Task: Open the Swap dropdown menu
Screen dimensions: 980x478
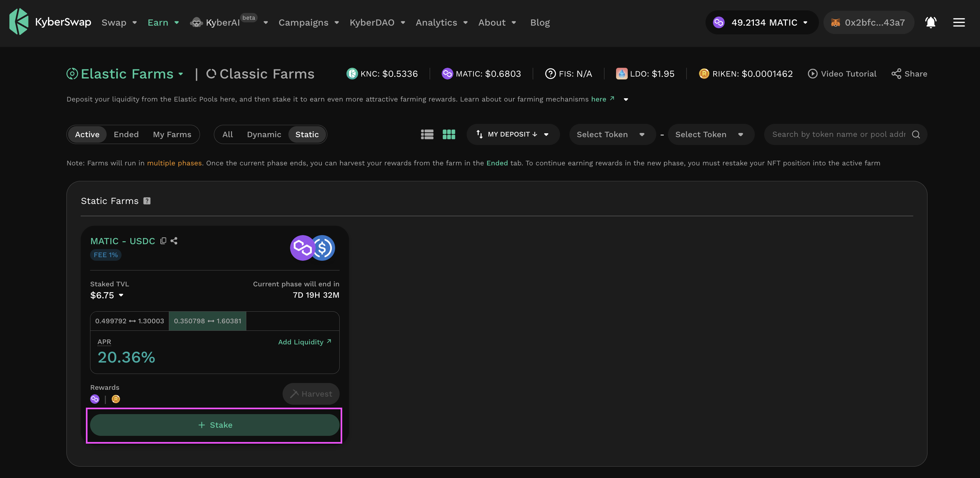Action: 119,22
